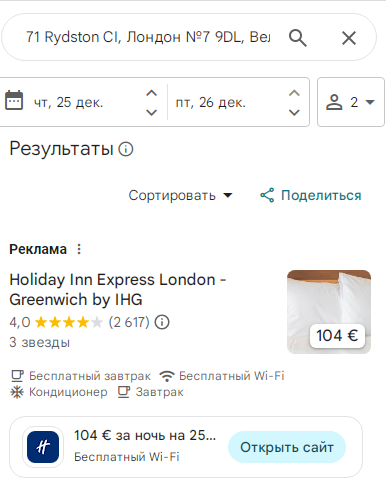
Task: Open the guests count dropdown
Action: pos(351,102)
